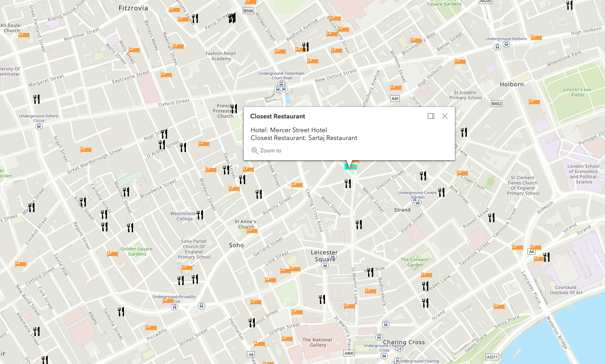This screenshot has width=605, height=364.
Task: Select restaurant marker near Shelton Street
Action: 423,176
